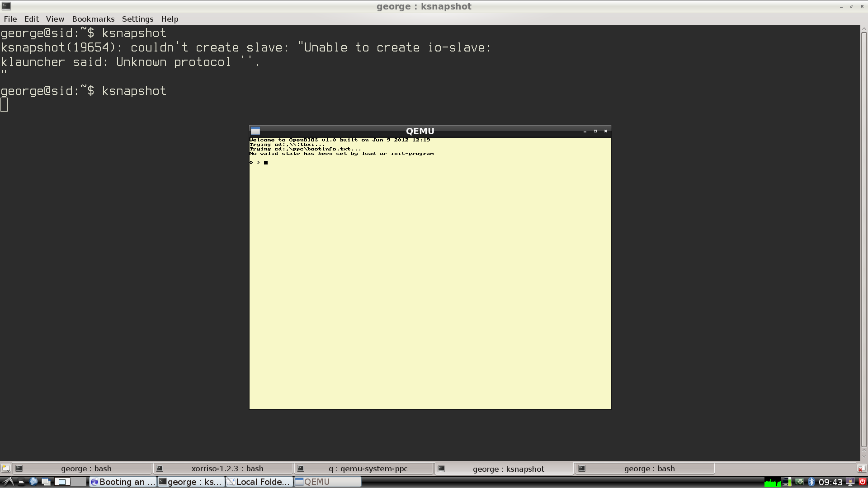Image resolution: width=868 pixels, height=488 pixels.
Task: Launch the web browser globe icon
Action: [x=33, y=482]
